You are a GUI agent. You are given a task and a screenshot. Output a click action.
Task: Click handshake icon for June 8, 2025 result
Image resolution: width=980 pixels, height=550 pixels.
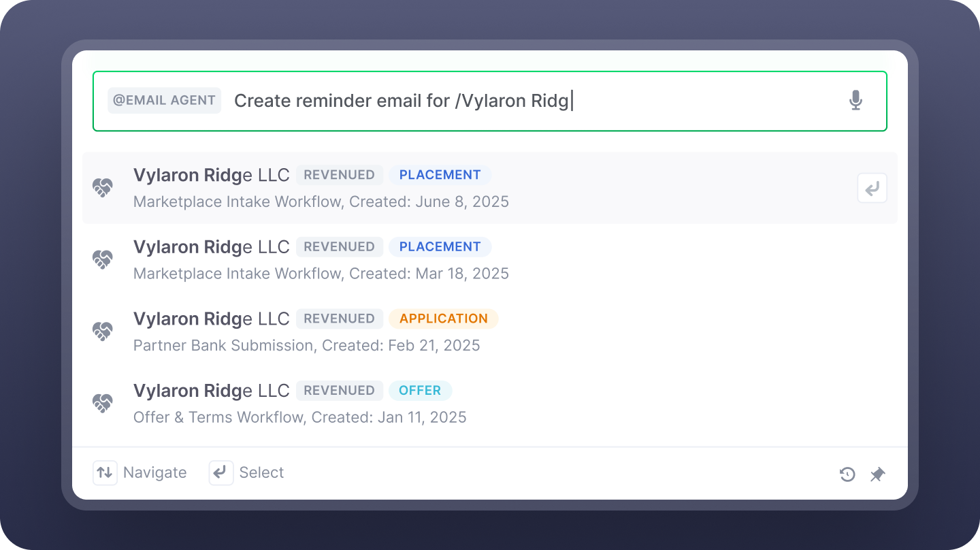tap(102, 188)
